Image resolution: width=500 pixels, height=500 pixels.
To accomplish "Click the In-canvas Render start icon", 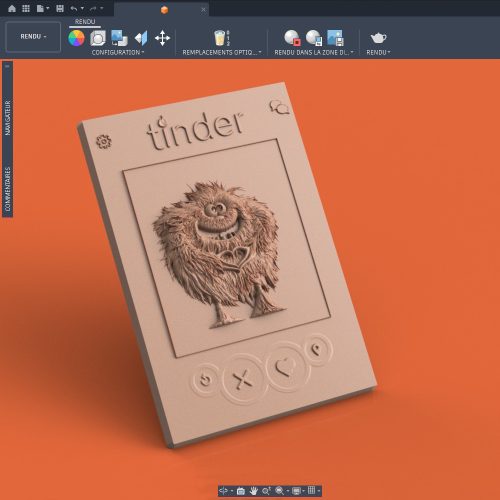I will click(x=292, y=37).
